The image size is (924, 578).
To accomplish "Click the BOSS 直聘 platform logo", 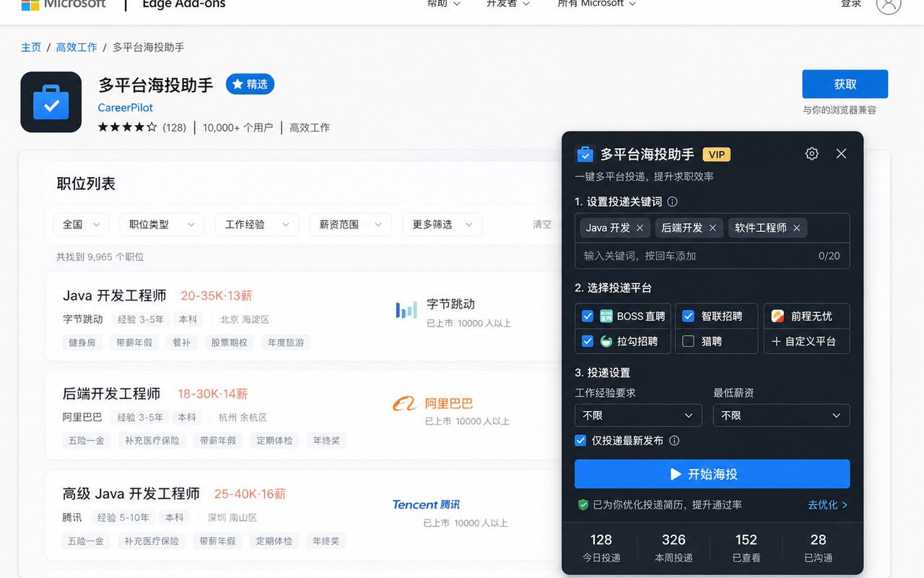I will [x=606, y=316].
